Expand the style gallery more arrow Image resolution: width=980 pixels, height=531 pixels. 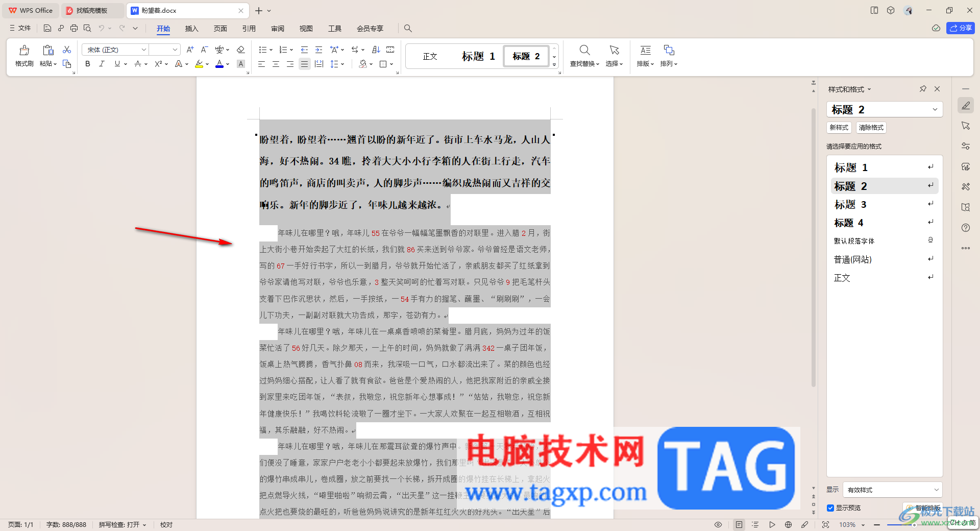click(554, 64)
